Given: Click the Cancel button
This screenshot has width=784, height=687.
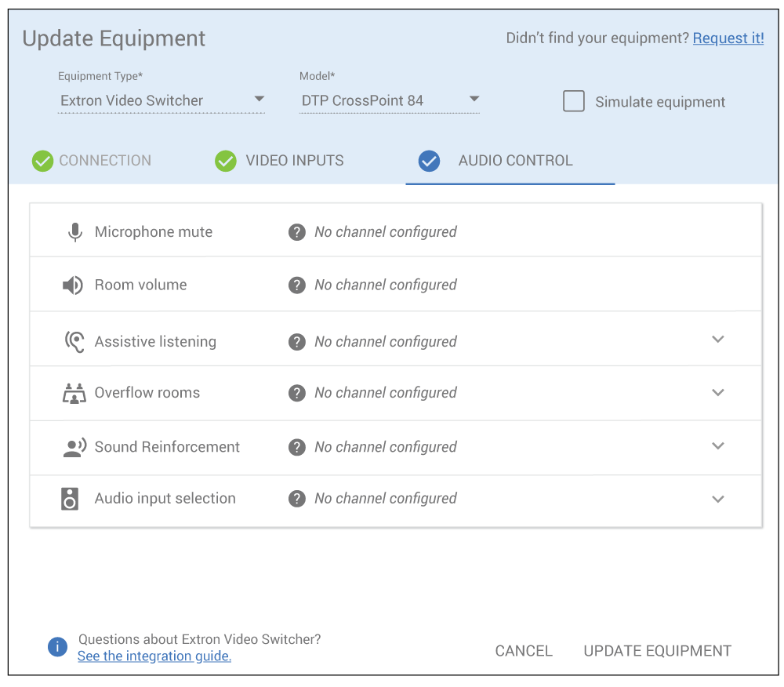Looking at the screenshot, I should [x=524, y=651].
